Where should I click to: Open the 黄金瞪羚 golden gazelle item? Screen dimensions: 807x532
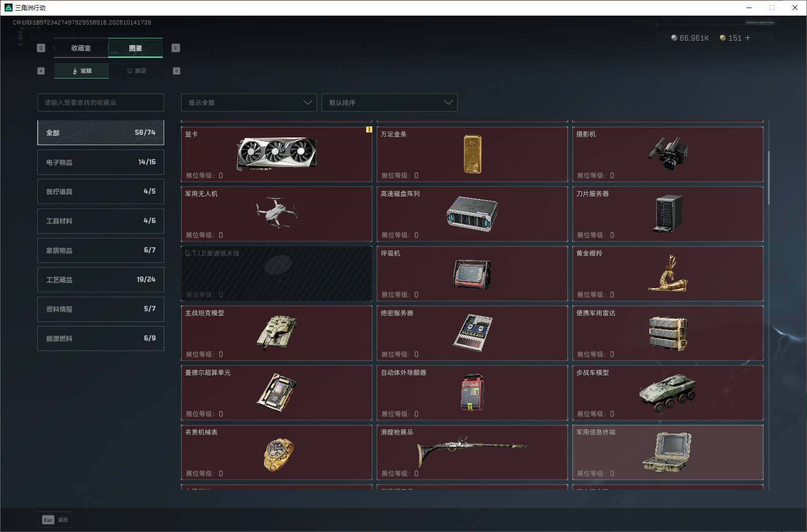click(x=668, y=274)
